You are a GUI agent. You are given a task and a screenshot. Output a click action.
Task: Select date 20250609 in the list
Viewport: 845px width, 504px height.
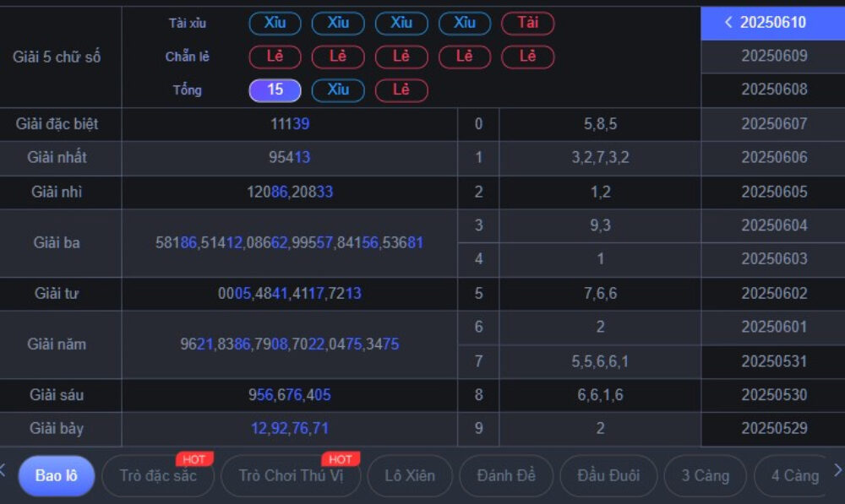pos(774,57)
